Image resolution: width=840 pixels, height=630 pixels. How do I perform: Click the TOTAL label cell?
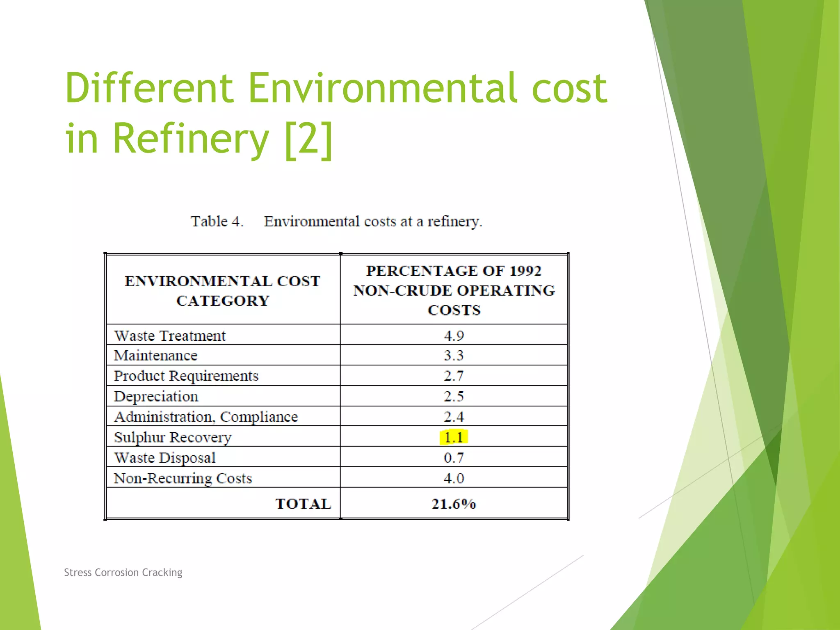pyautogui.click(x=303, y=504)
